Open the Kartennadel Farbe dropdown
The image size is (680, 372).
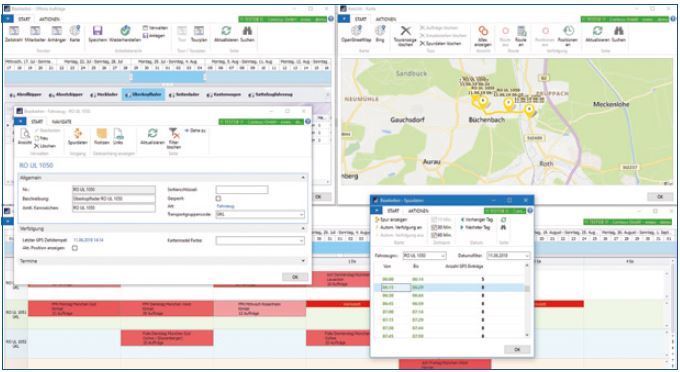(301, 241)
